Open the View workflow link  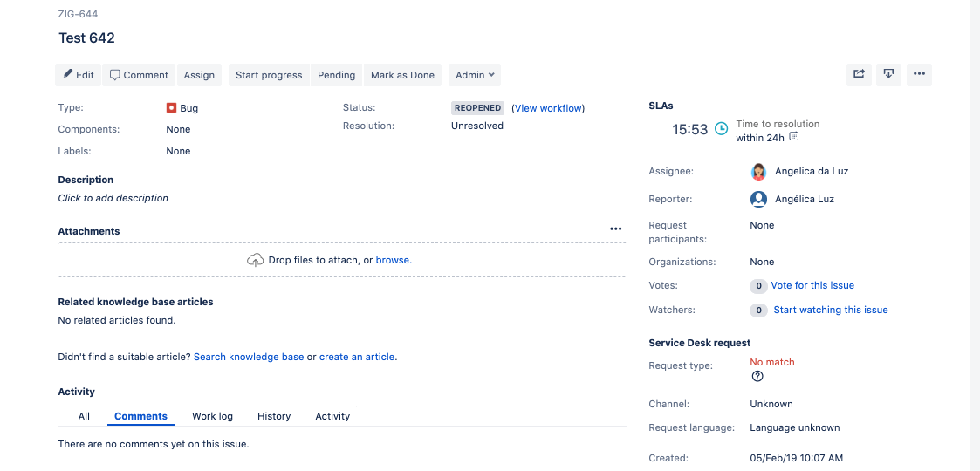tap(548, 108)
